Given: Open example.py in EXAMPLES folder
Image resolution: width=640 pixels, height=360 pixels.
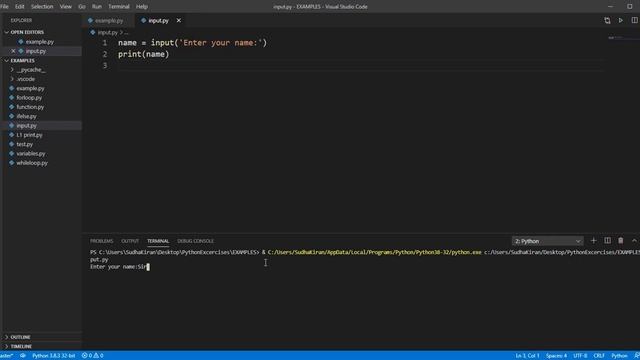Looking at the screenshot, I should (x=31, y=89).
